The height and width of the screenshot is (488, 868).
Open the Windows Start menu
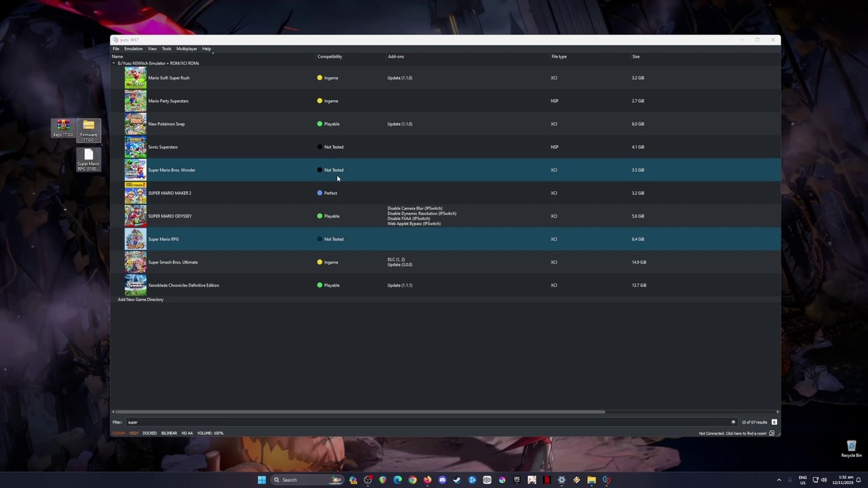click(x=262, y=480)
